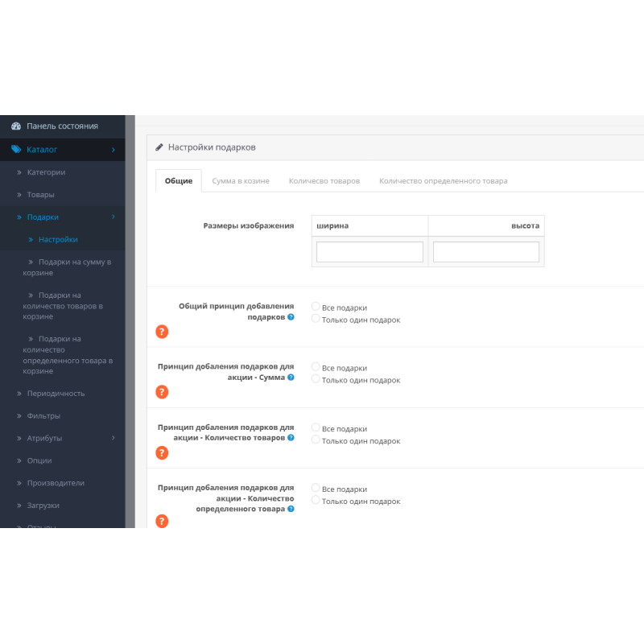Click orange question icon under Количество определенного товара

162,521
